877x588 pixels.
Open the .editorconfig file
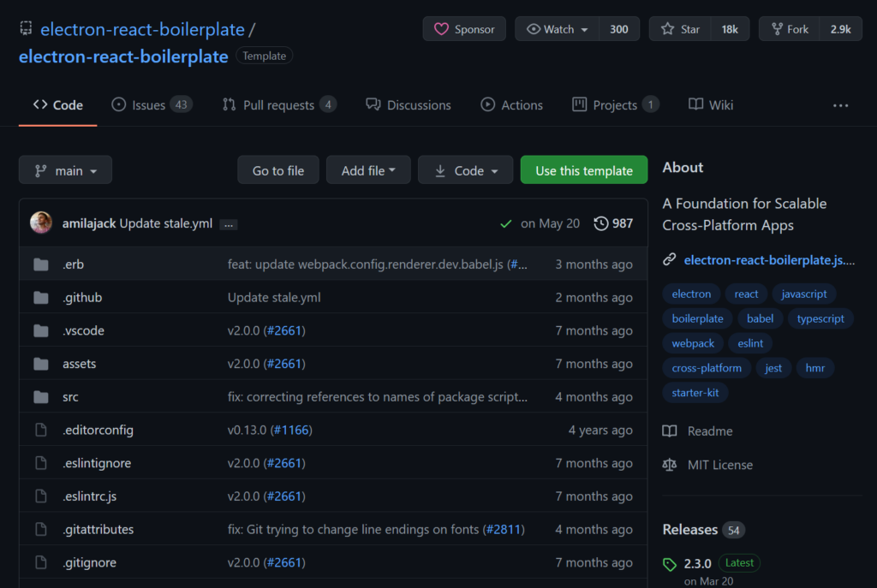[98, 430]
